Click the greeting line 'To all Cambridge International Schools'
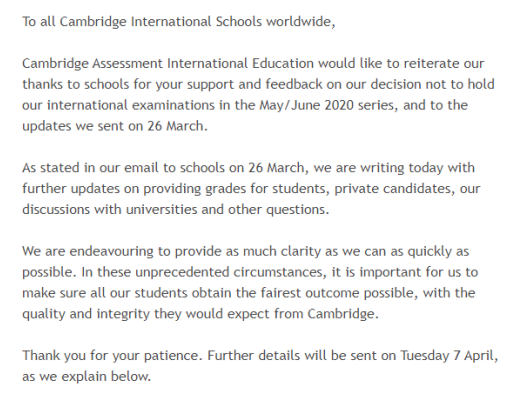Viewport: 521px width, 399px height. click(142, 22)
